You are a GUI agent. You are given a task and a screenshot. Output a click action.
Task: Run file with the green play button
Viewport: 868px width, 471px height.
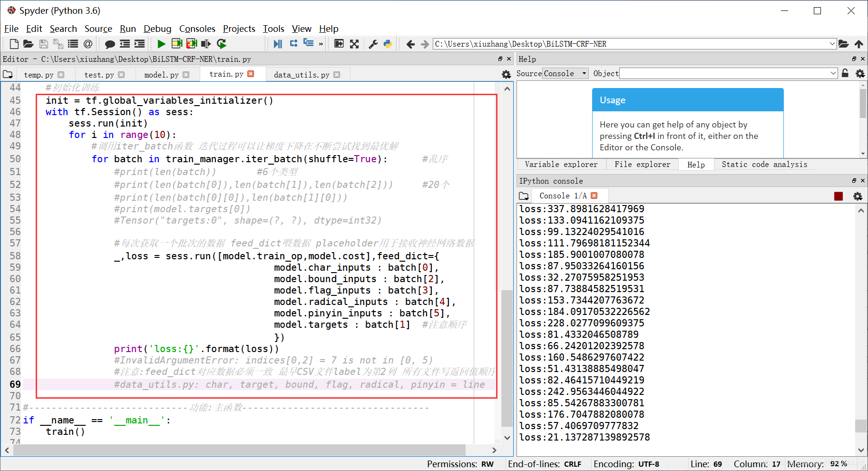coord(161,44)
